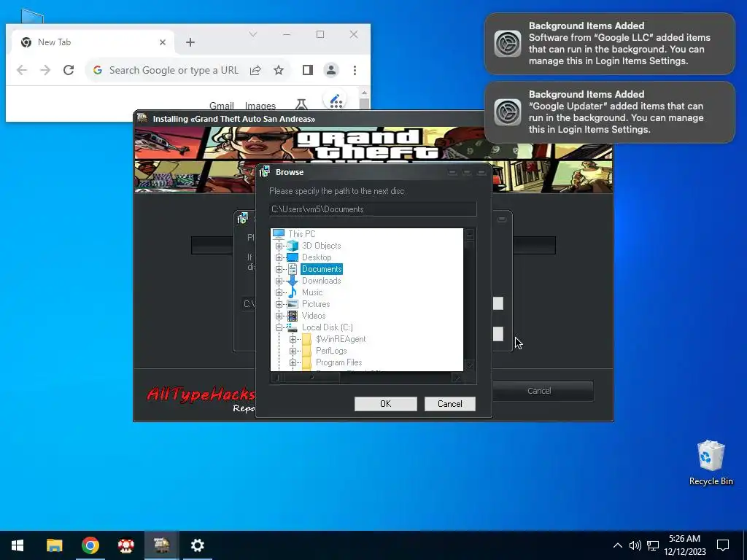Open Chrome three-dot menu
The image size is (747, 560).
pos(355,71)
